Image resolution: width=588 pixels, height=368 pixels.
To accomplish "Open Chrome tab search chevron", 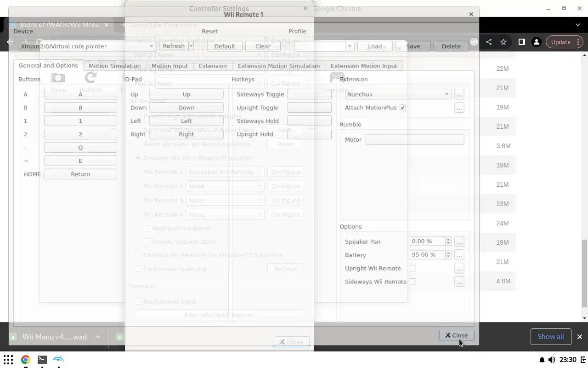I will tap(578, 25).
